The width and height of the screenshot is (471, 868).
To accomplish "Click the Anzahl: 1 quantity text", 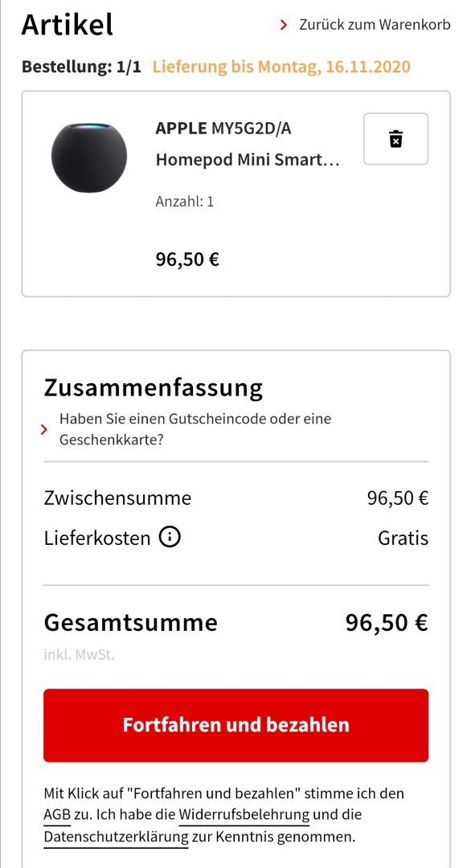I will 185,202.
